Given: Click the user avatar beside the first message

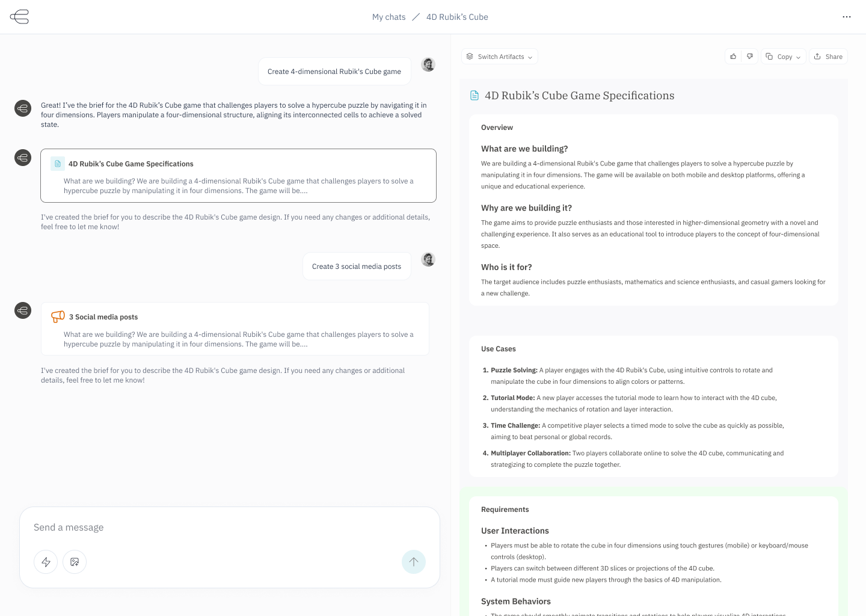Looking at the screenshot, I should pos(428,64).
